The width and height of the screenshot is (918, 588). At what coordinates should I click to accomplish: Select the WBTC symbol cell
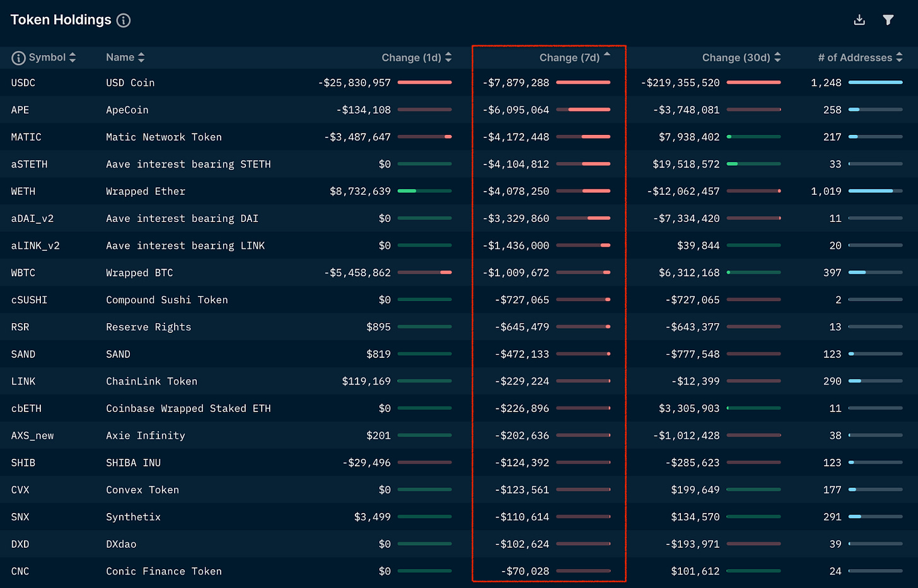click(x=23, y=272)
